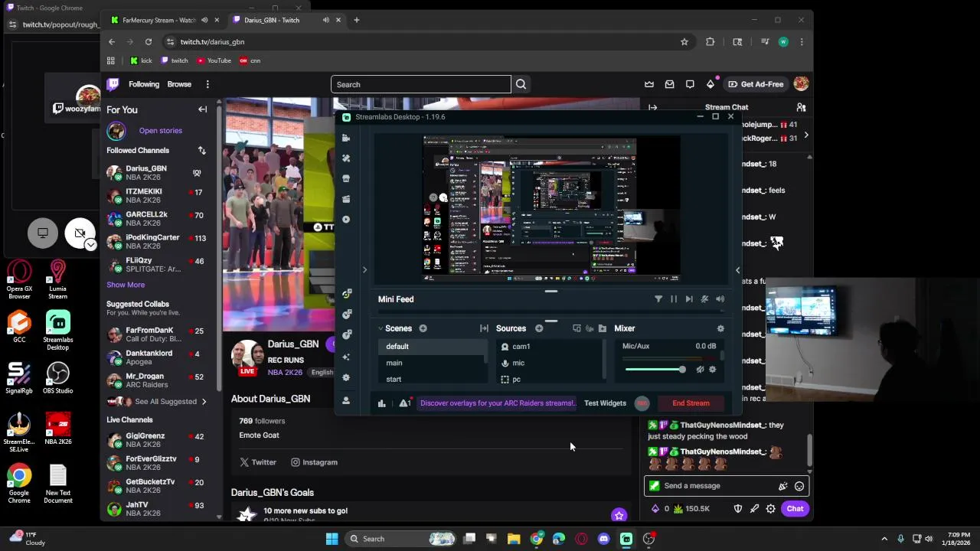This screenshot has width=980, height=551.
Task: Toggle the REC recording button
Action: pos(642,403)
